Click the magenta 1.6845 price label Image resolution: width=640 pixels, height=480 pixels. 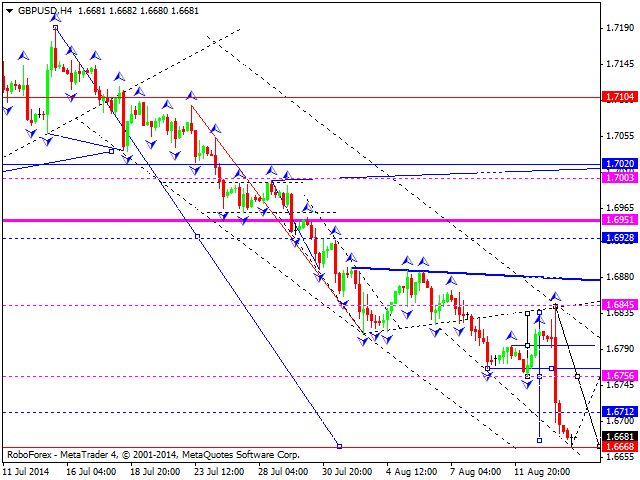pos(620,304)
